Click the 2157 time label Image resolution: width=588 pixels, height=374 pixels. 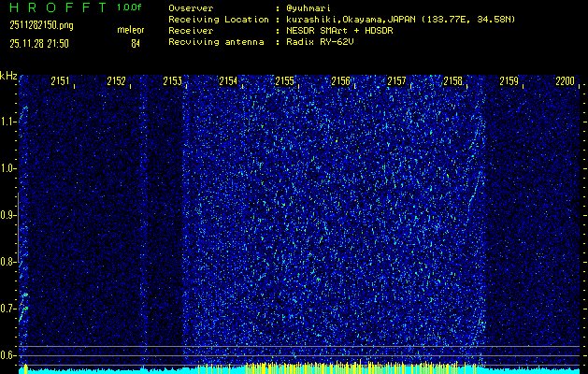coord(396,81)
